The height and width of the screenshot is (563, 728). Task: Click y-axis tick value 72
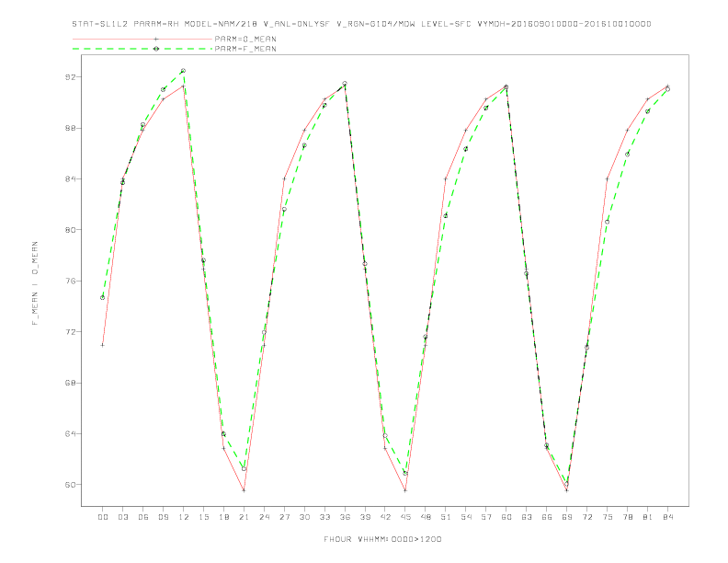(71, 332)
